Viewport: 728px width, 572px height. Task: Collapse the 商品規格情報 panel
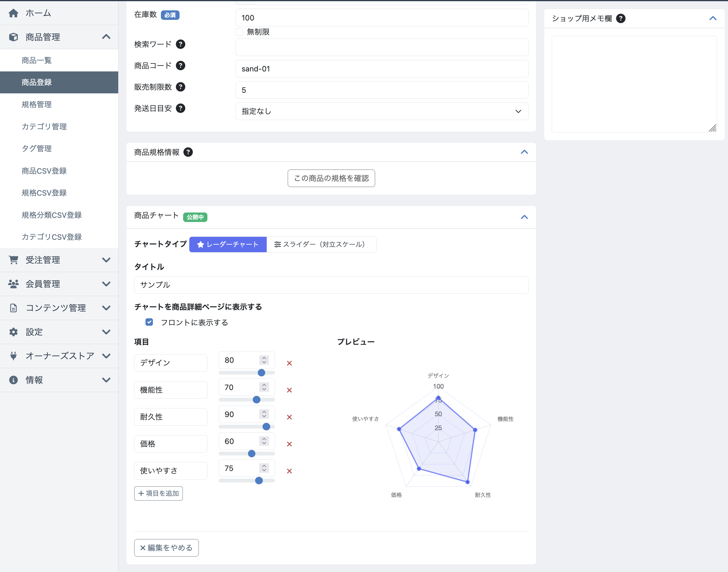point(524,152)
